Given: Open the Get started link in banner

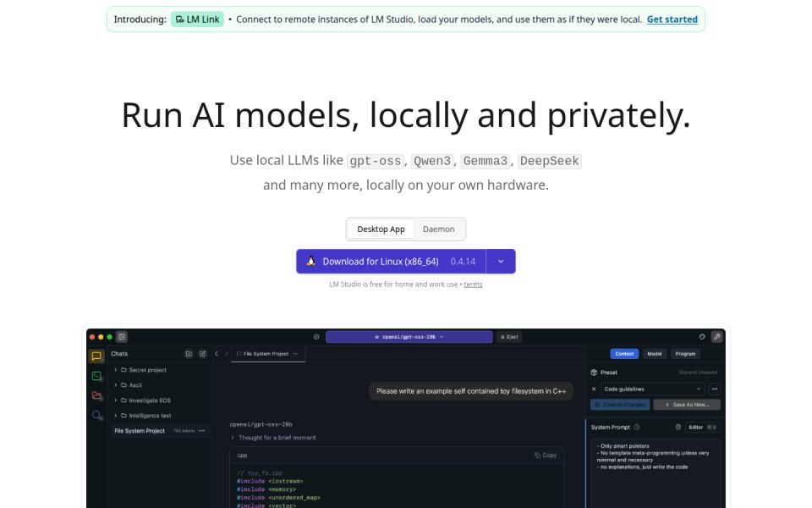Looking at the screenshot, I should pos(672,19).
